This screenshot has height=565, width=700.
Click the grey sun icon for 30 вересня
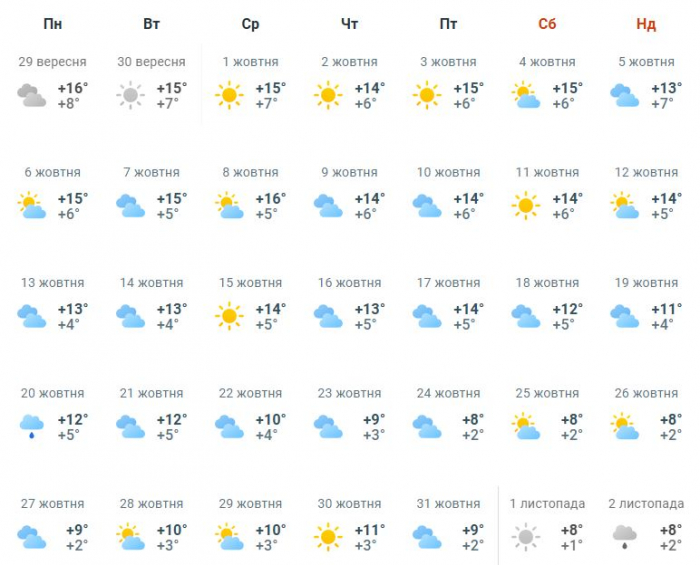click(x=130, y=96)
